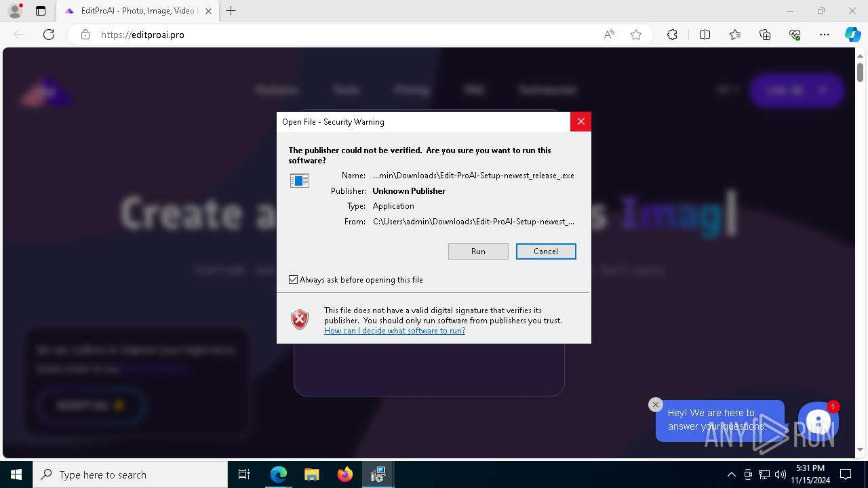Click the network tray icon

click(764, 474)
